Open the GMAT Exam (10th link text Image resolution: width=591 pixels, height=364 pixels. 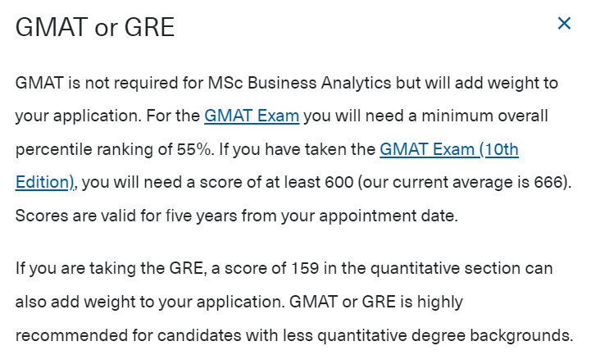tap(449, 149)
